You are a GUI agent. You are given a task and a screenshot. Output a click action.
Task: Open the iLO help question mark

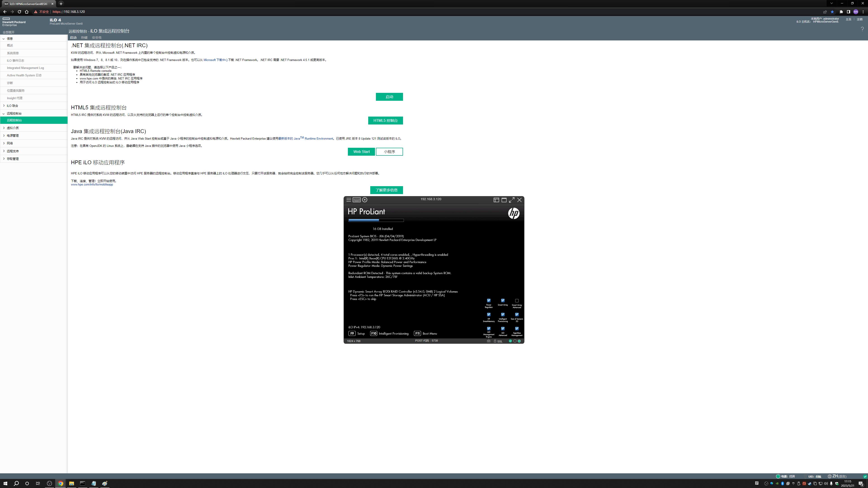(862, 29)
